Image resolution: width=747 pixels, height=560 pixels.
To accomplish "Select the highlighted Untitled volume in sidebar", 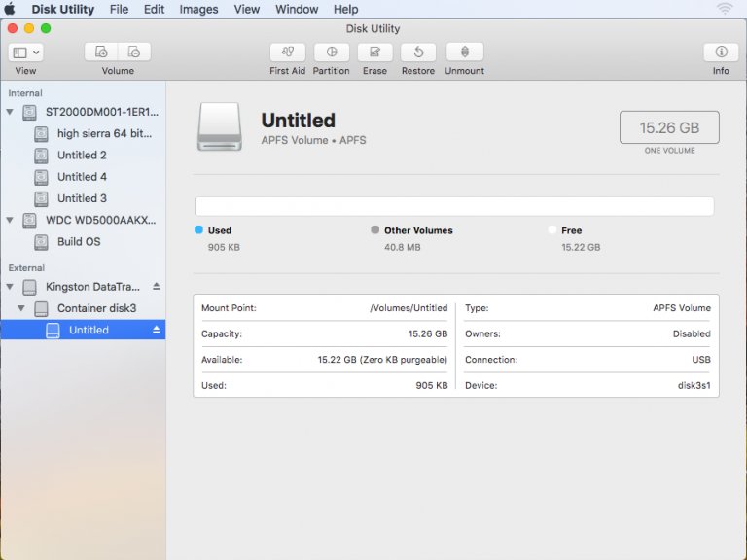I will point(83,330).
